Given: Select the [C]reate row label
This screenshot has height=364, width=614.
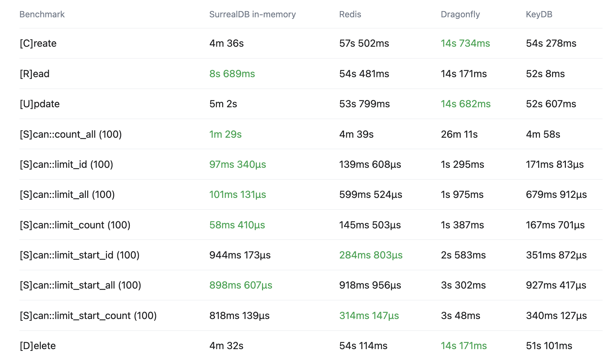Looking at the screenshot, I should click(38, 43).
